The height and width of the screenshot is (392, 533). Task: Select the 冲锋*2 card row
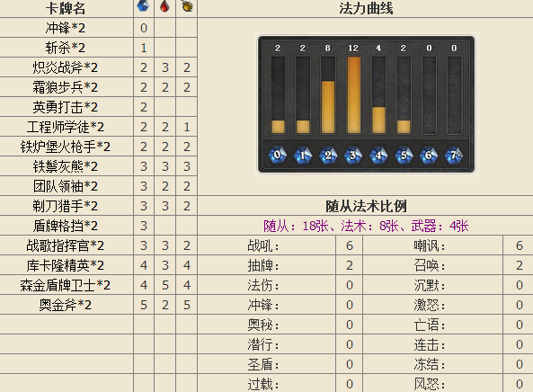pyautogui.click(x=99, y=28)
